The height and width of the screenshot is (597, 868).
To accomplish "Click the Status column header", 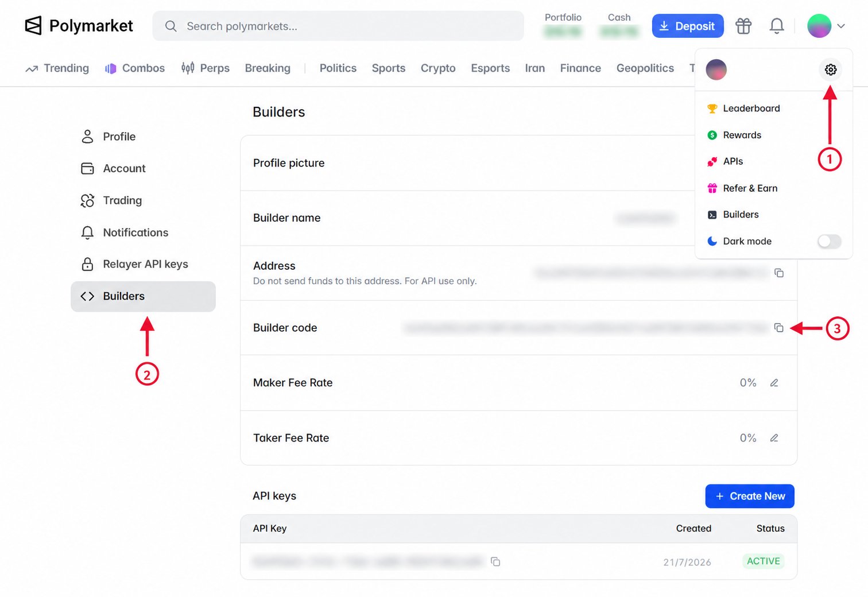I will (770, 529).
